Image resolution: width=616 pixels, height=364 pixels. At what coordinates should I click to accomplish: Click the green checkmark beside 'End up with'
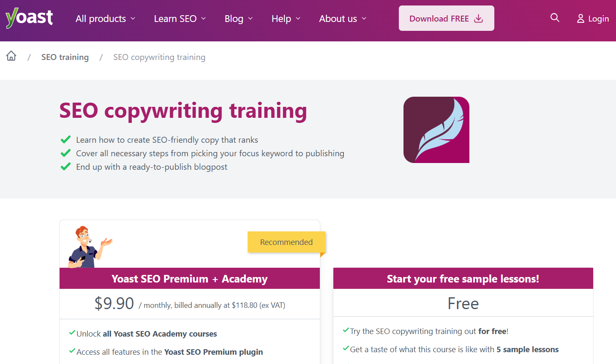coord(65,167)
